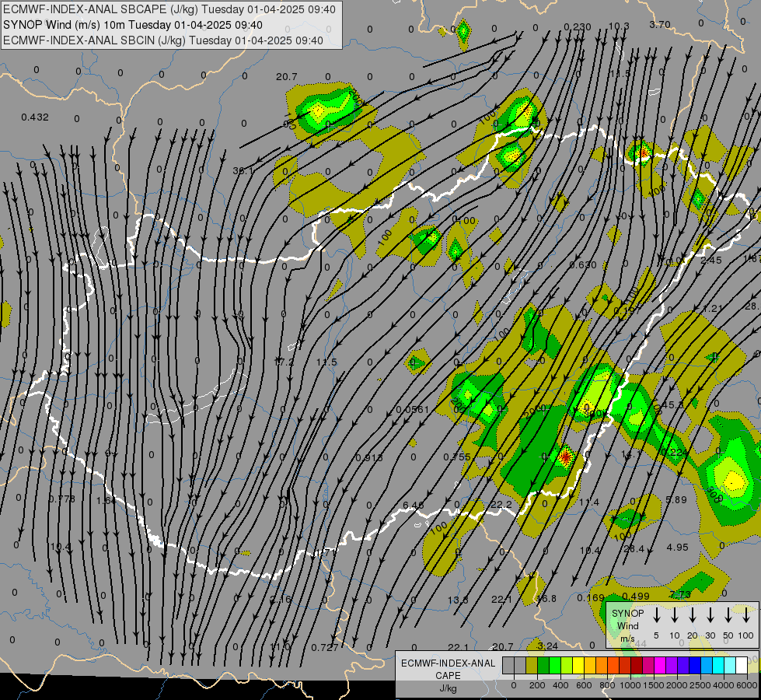This screenshot has width=761, height=700.
Task: Click the map value '0.630'
Action: coord(583,264)
